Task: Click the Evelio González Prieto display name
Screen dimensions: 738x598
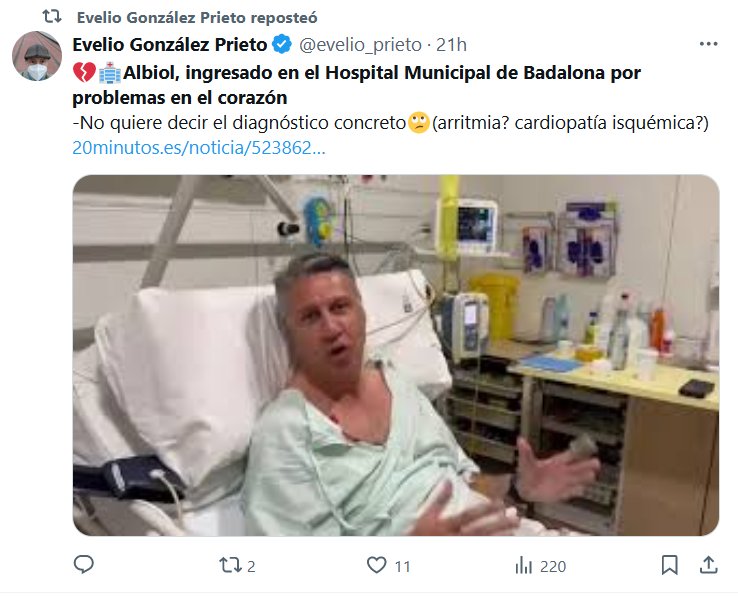Action: (x=170, y=45)
